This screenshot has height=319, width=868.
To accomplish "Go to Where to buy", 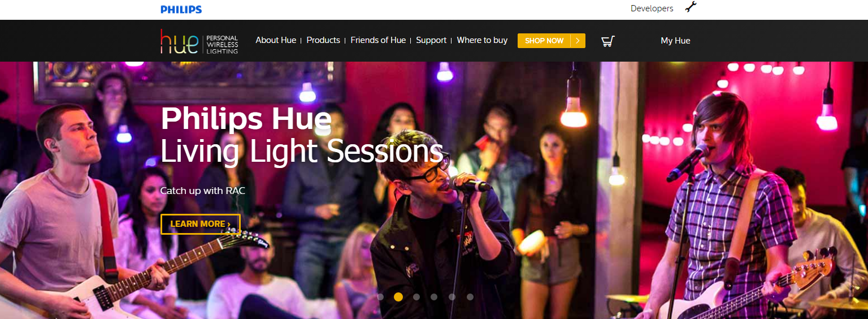I will [482, 40].
